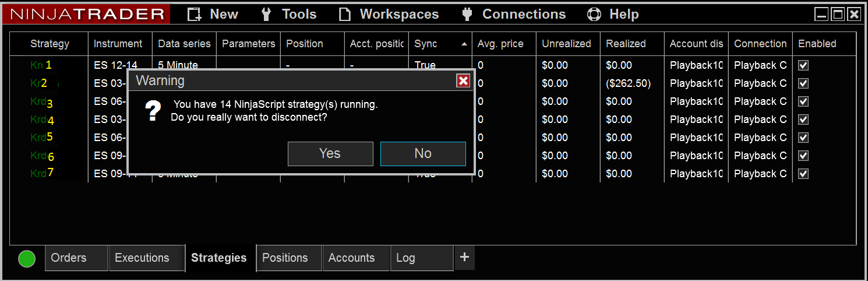Select the ES 12-14 strategy row
Image resolution: width=868 pixels, height=281 pixels.
tap(115, 65)
